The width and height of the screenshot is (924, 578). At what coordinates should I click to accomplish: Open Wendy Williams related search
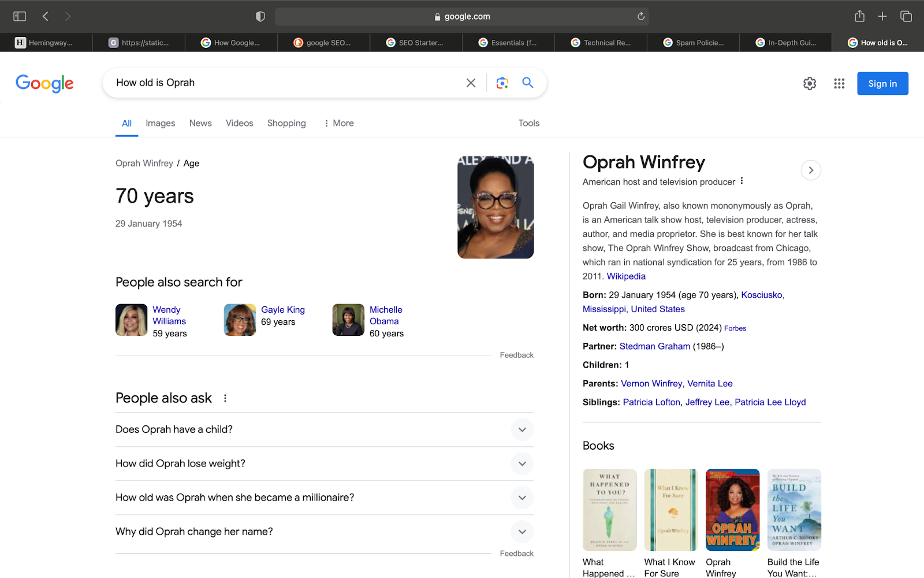[169, 316]
